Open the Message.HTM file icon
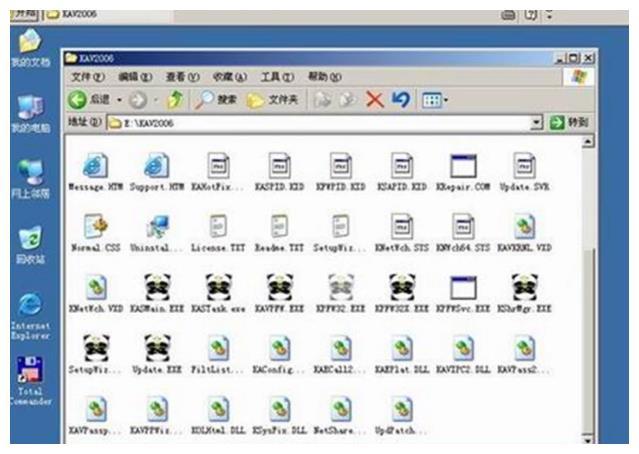Image resolution: width=639 pixels, height=454 pixels. [x=96, y=165]
